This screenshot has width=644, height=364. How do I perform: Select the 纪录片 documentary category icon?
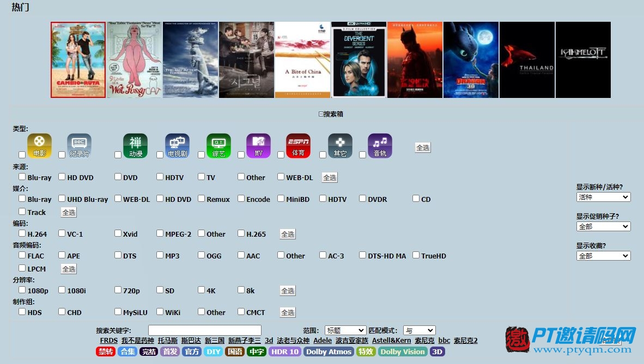point(79,146)
